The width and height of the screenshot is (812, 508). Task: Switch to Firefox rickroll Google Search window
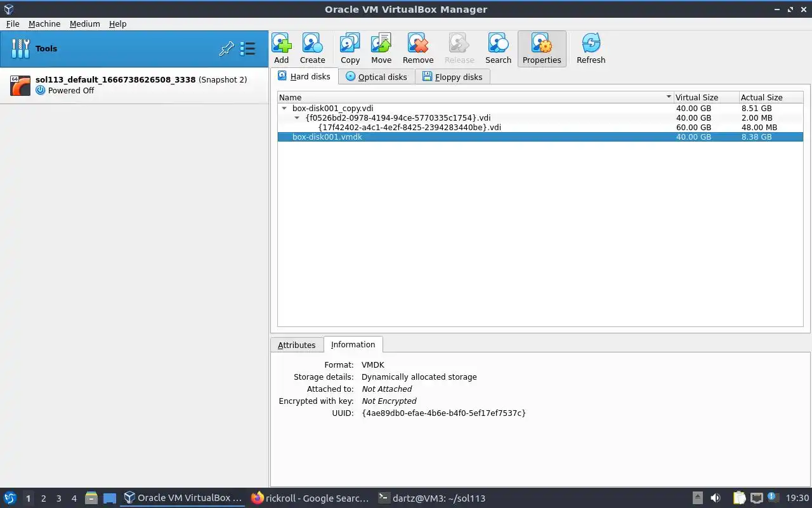310,498
